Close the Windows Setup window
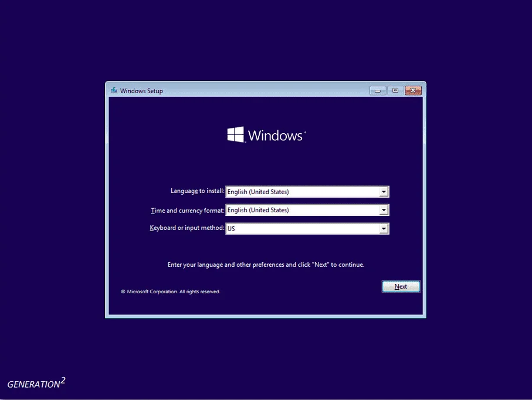This screenshot has width=532, height=400. click(413, 90)
